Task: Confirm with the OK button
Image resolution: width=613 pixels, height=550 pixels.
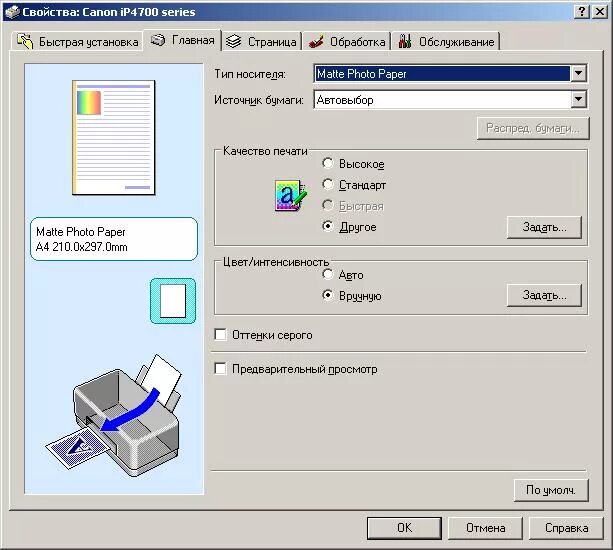Action: [404, 528]
